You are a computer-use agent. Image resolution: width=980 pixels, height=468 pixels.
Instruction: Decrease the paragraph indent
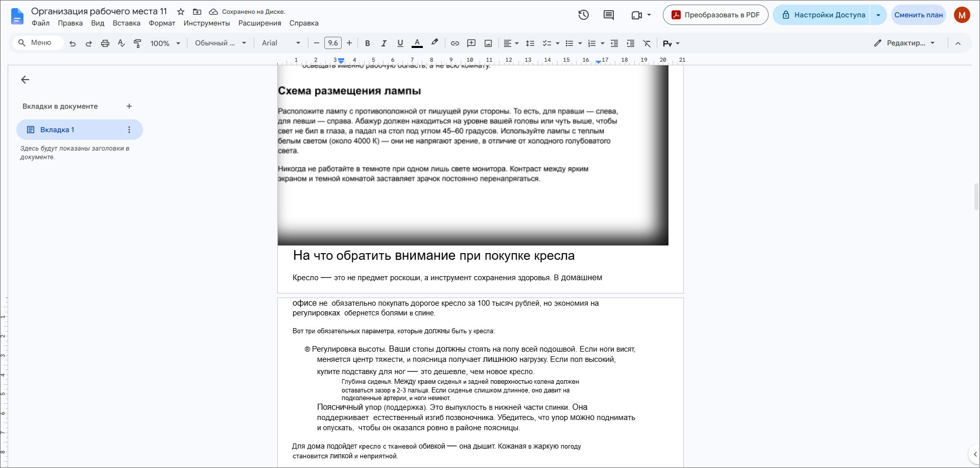click(x=614, y=43)
